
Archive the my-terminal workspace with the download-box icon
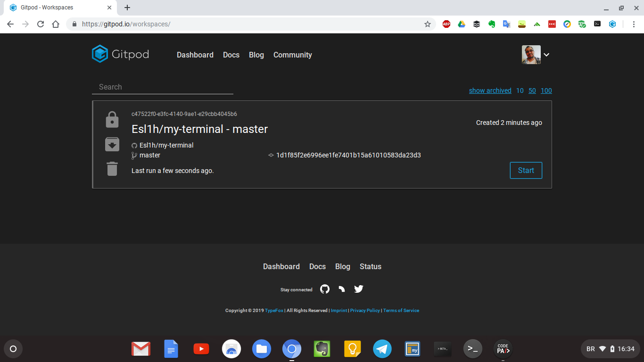[x=112, y=144]
